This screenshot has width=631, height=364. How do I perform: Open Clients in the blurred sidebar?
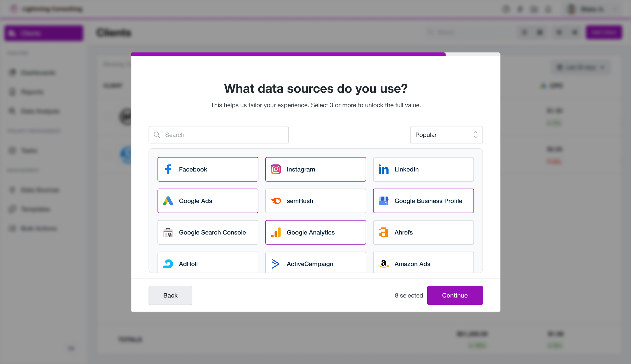44,33
